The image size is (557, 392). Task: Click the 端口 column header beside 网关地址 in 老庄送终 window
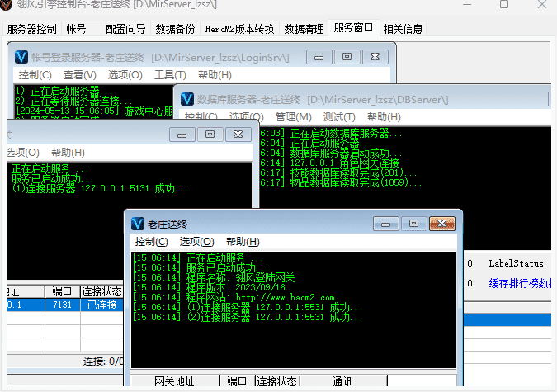(x=237, y=381)
